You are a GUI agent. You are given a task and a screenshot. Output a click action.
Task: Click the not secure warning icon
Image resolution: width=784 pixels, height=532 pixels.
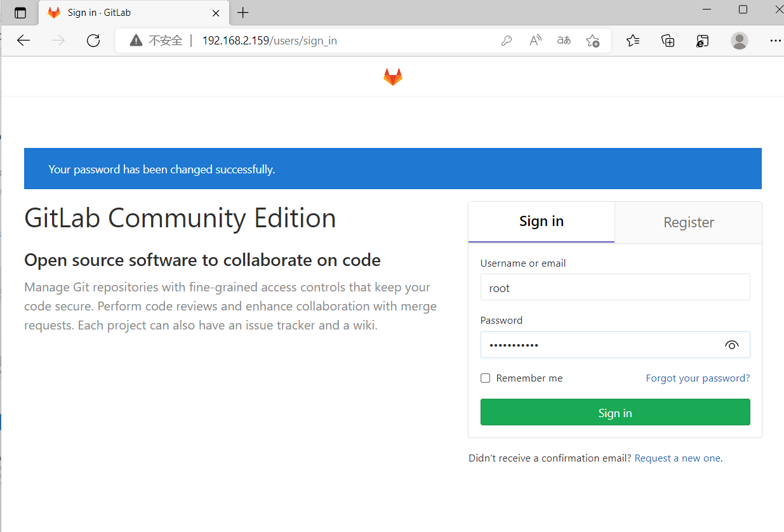tap(136, 41)
